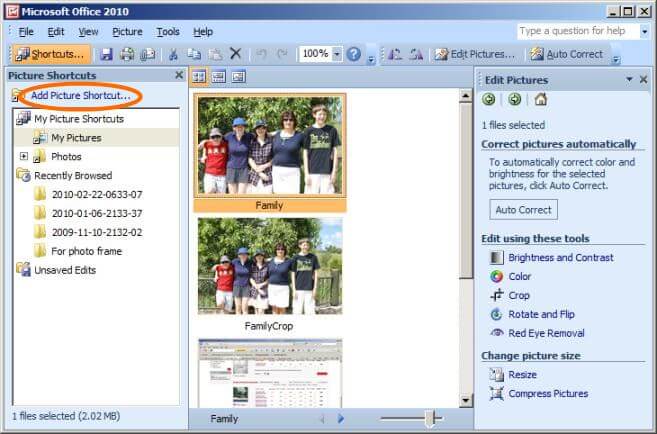The image size is (657, 434).
Task: Open the Compress Pictures link
Action: coord(548,393)
